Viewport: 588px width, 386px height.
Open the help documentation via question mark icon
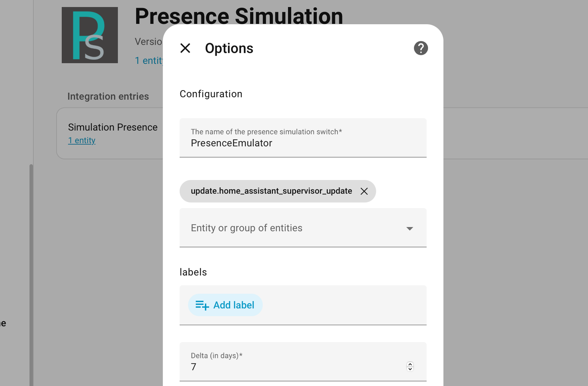[x=421, y=48]
